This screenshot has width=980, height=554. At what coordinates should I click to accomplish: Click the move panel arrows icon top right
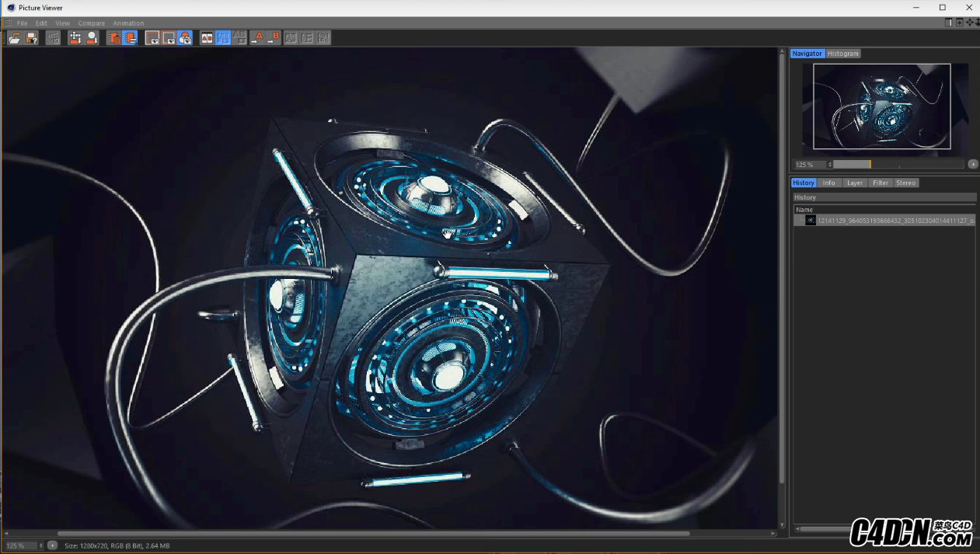click(x=971, y=23)
